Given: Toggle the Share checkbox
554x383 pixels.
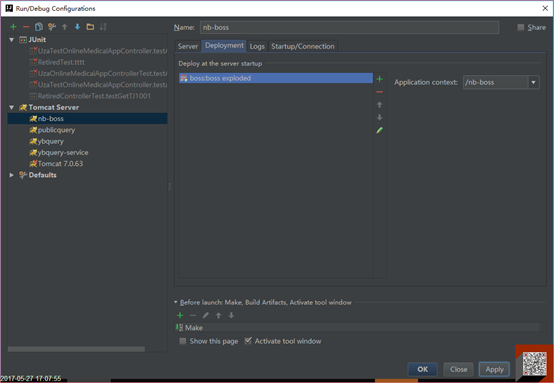Looking at the screenshot, I should 520,27.
